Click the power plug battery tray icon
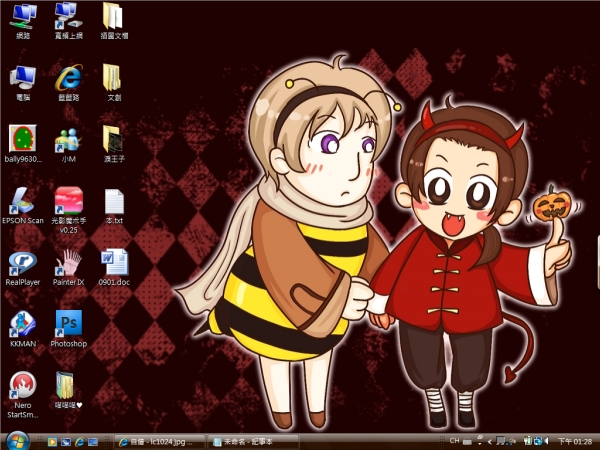600x450 pixels. 527,441
